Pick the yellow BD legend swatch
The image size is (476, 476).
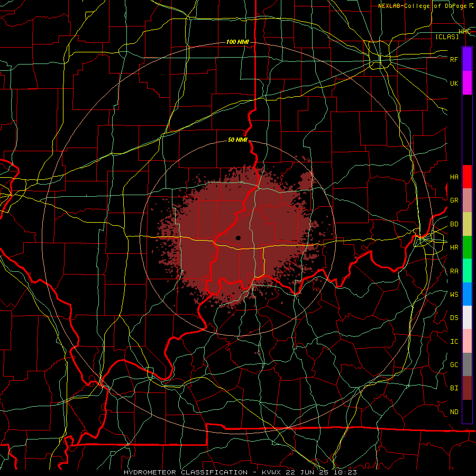467,224
